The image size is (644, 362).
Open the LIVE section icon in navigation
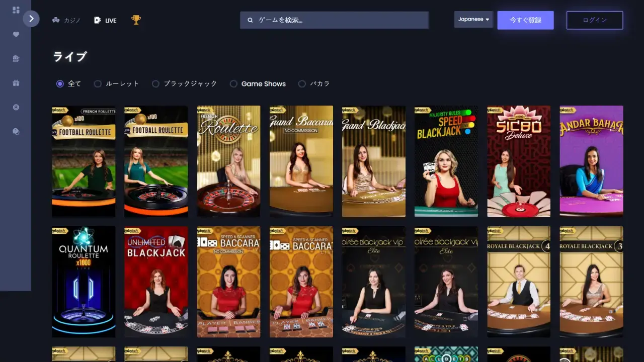tap(97, 20)
